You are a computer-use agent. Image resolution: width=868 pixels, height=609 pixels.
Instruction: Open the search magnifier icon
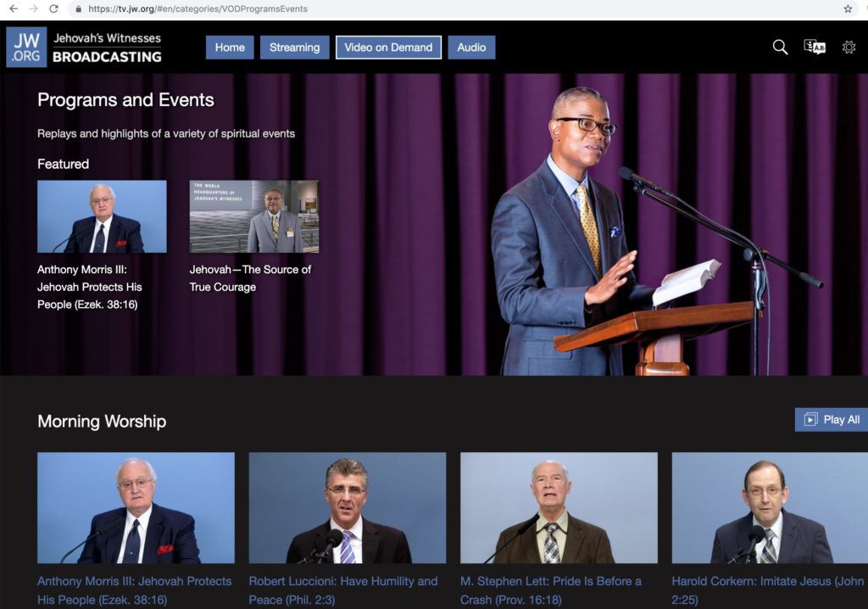click(780, 47)
